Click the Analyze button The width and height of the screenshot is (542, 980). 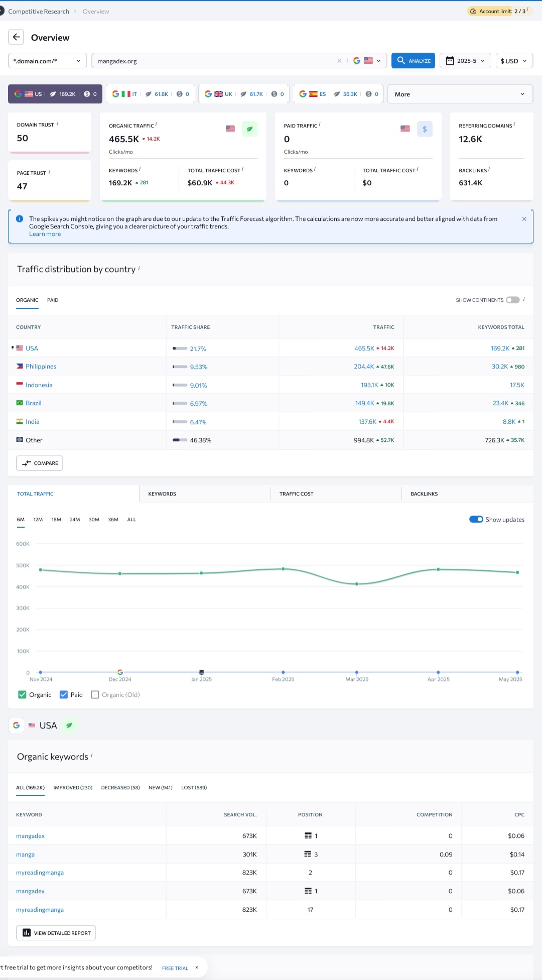(x=413, y=61)
